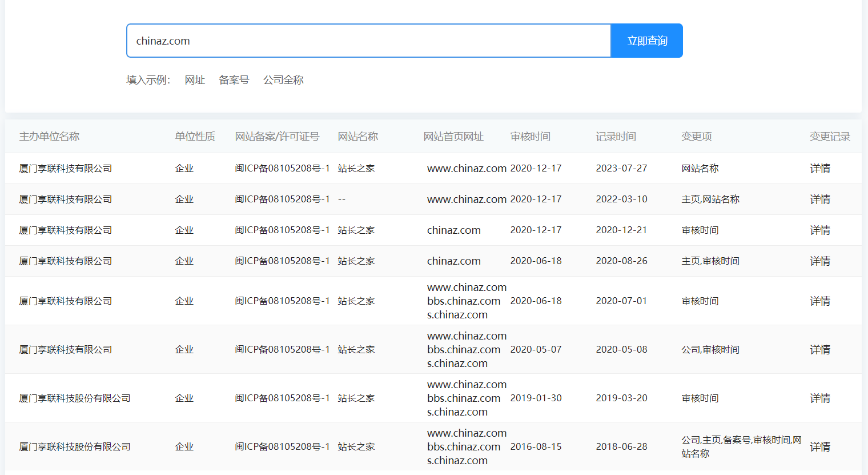The image size is (868, 475).
Task: Click the 网站名称 change item cell
Action: (x=700, y=169)
